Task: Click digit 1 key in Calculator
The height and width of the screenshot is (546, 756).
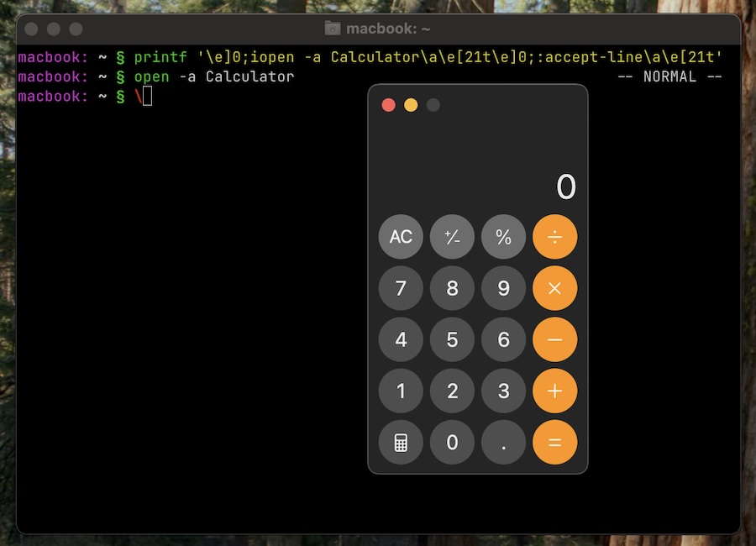Action: pyautogui.click(x=401, y=391)
